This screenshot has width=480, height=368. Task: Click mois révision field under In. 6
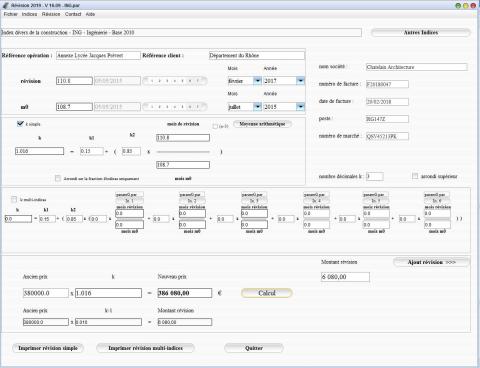pos(437,213)
